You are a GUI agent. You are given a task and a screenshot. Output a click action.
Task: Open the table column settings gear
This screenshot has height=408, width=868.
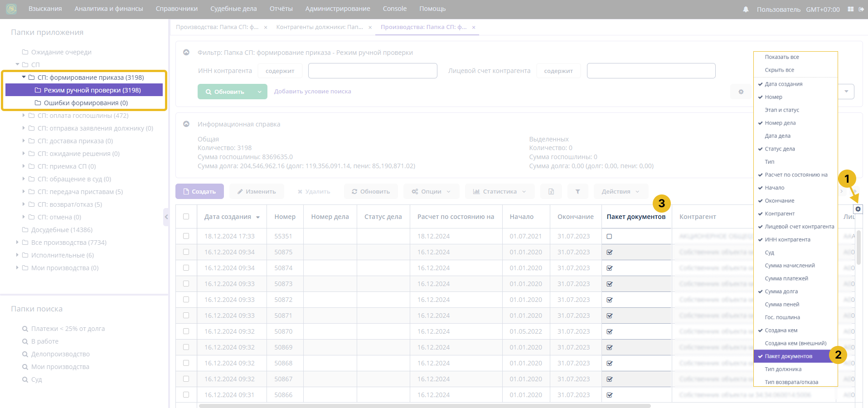tap(858, 209)
